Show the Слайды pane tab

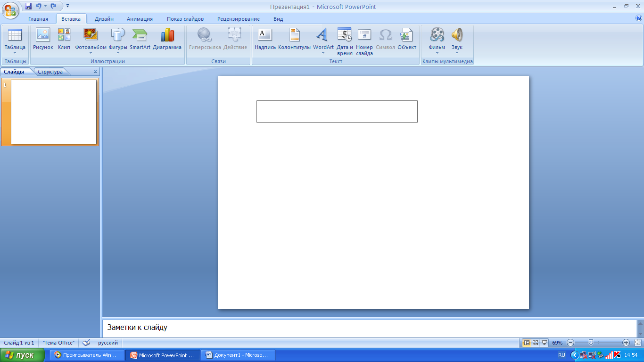tap(14, 72)
